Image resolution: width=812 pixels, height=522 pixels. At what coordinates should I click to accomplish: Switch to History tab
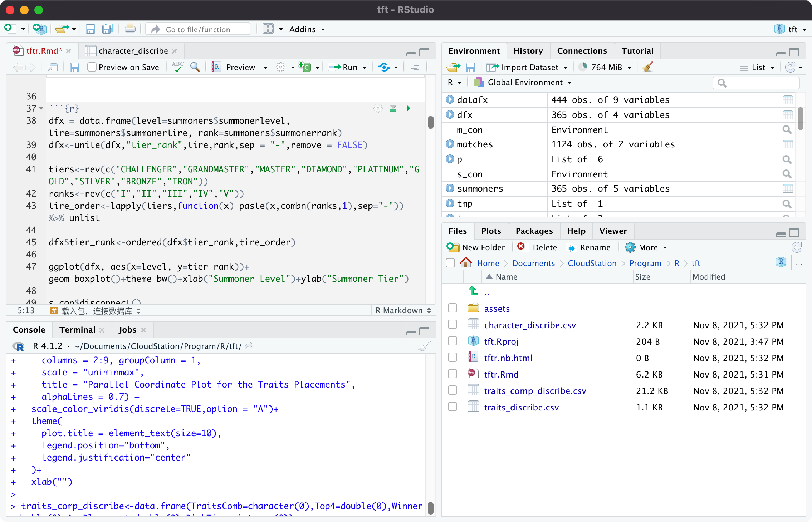[x=528, y=51]
